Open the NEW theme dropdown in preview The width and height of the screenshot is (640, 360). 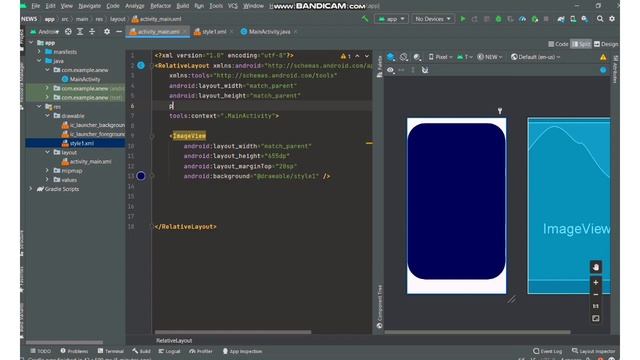489,57
